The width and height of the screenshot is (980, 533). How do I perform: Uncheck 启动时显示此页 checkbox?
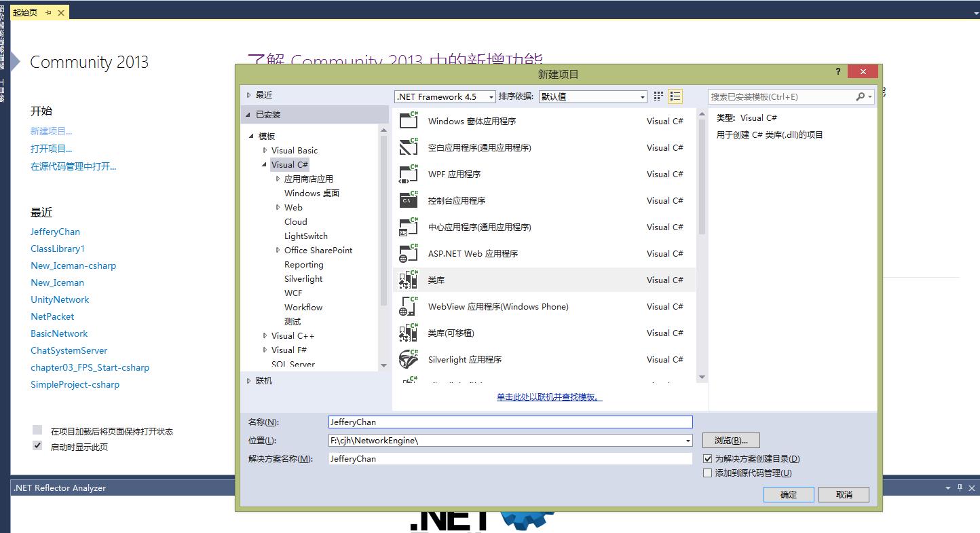pyautogui.click(x=37, y=445)
